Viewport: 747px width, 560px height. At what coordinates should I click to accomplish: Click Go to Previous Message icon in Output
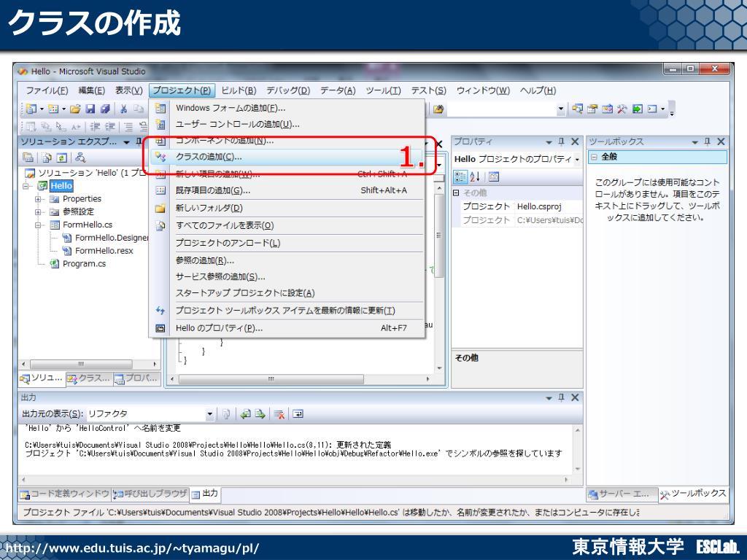[x=245, y=414]
